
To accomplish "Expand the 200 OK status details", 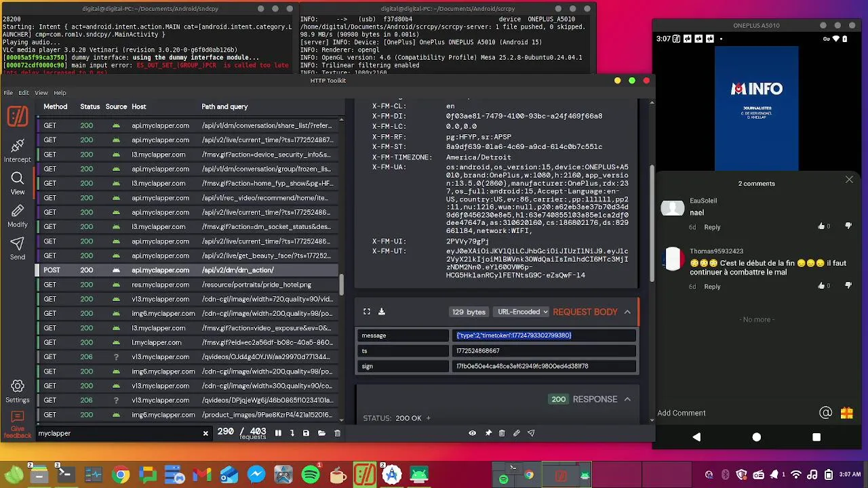I will [x=428, y=418].
